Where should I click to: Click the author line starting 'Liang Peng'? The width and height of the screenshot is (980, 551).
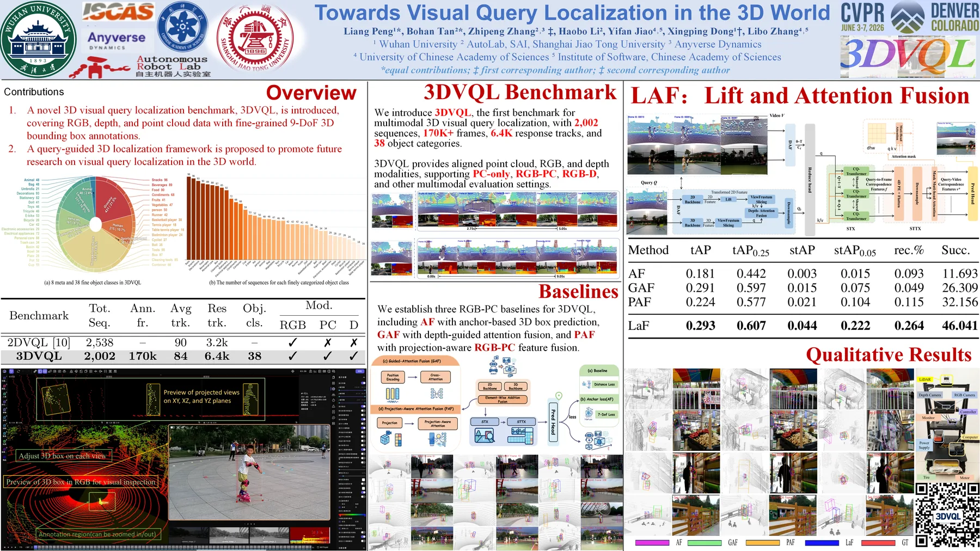pyautogui.click(x=575, y=31)
